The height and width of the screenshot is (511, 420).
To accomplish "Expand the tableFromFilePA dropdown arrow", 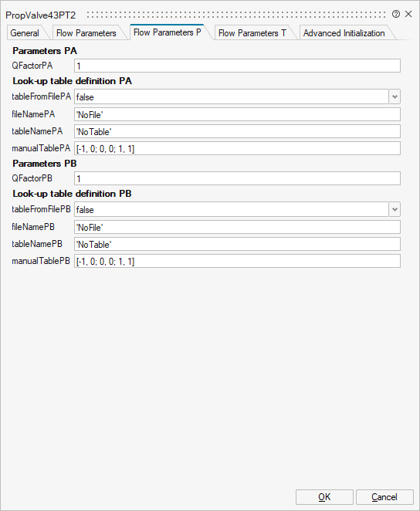I will [395, 96].
